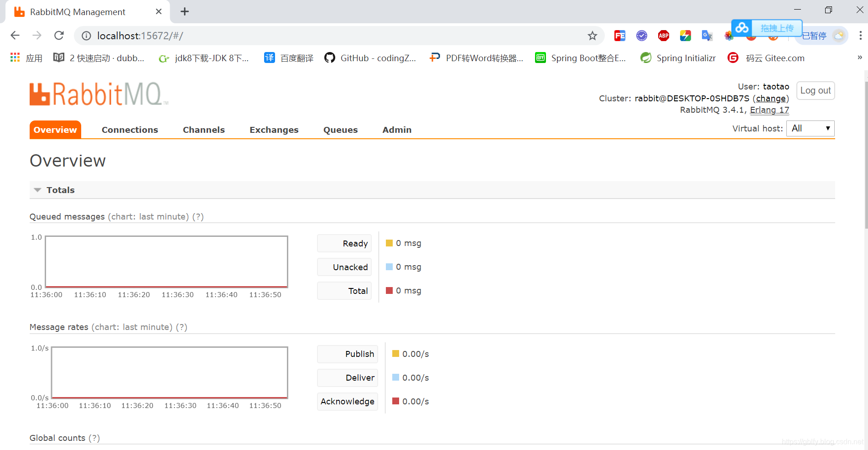Open the purple checkmark extension icon

[x=641, y=36]
